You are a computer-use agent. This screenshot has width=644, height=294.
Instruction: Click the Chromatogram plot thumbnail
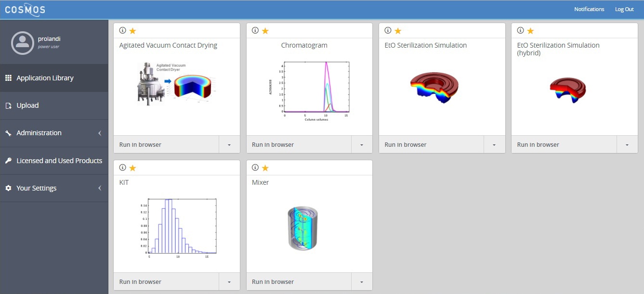pos(309,90)
